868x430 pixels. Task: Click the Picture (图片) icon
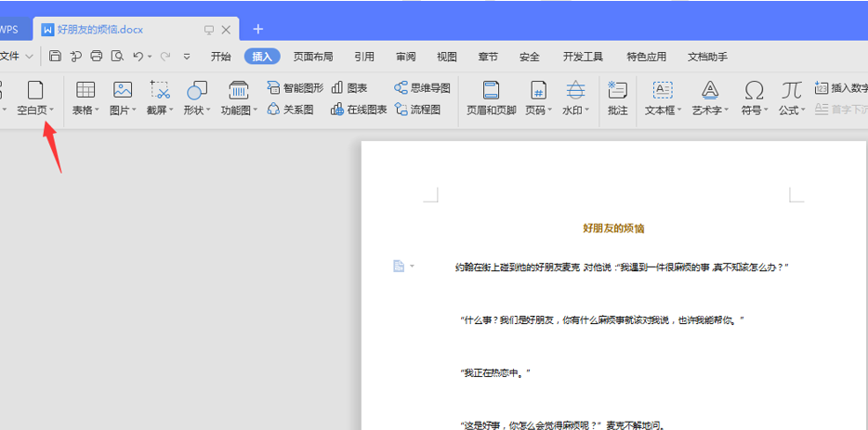pyautogui.click(x=123, y=90)
